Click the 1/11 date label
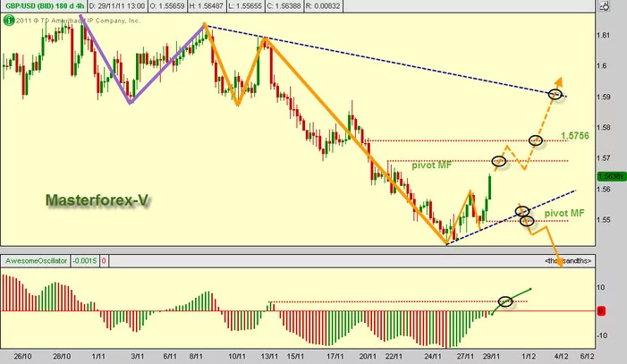This screenshot has width=627, height=364. point(98,356)
